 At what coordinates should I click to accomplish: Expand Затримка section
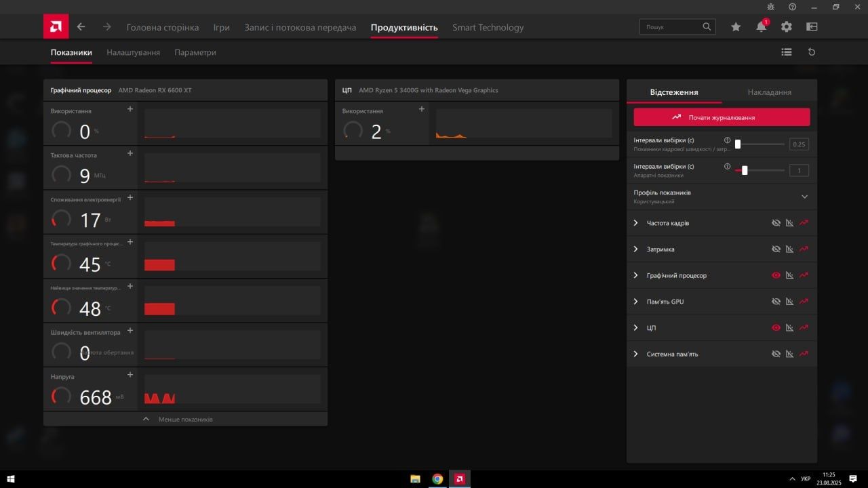636,249
